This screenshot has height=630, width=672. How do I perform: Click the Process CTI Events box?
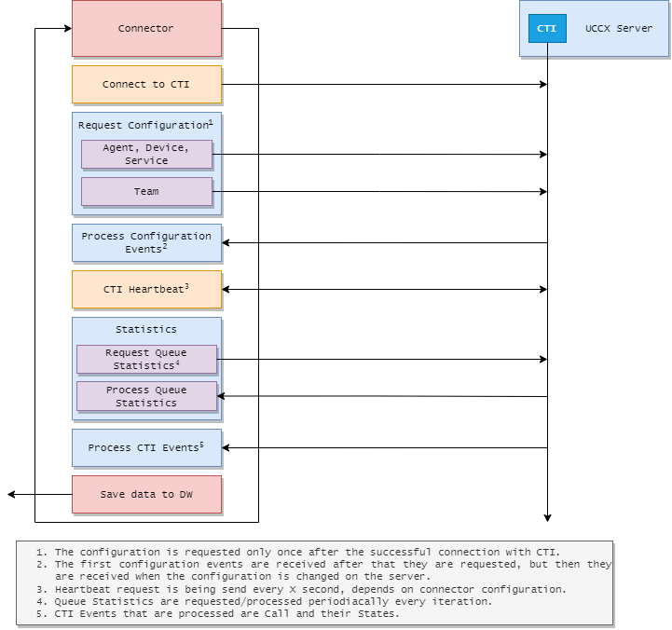[x=146, y=448]
